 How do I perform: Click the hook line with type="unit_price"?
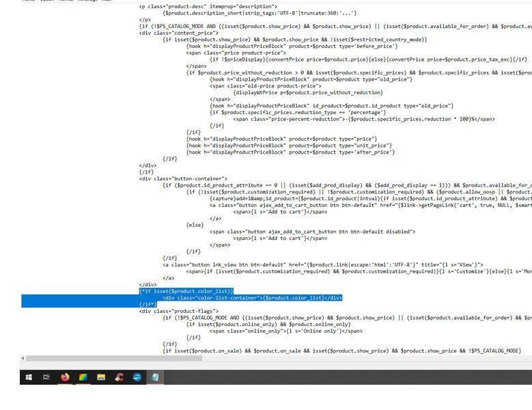[x=289, y=146]
